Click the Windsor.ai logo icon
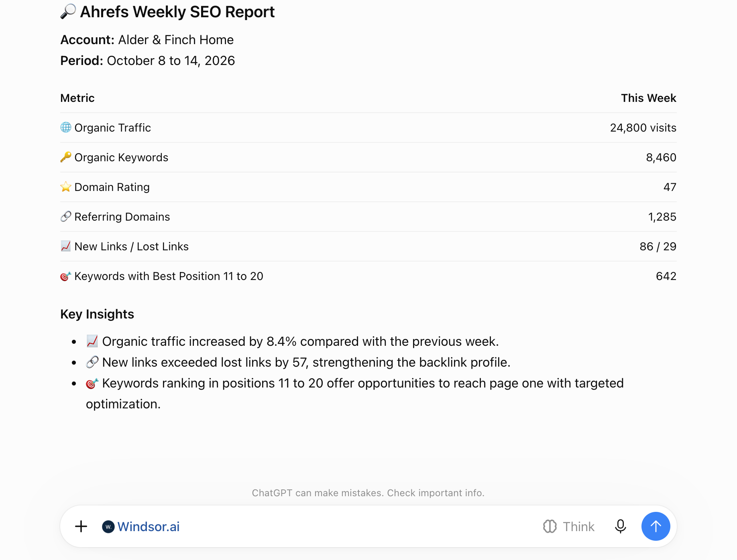This screenshot has height=560, width=737. tap(108, 527)
